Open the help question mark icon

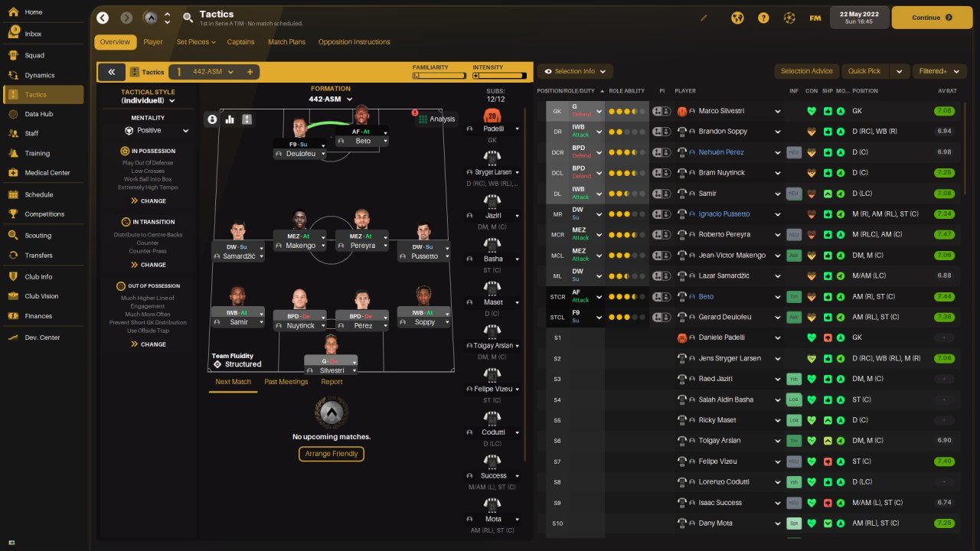coord(763,18)
